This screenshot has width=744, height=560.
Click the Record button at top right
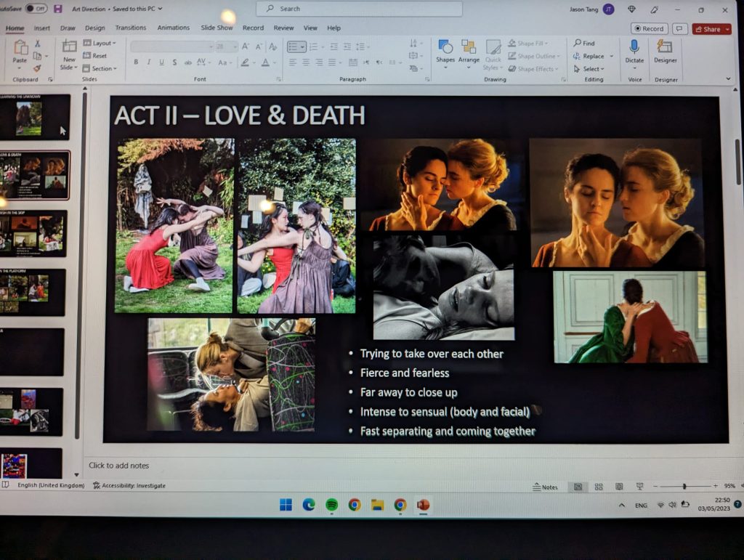[649, 29]
